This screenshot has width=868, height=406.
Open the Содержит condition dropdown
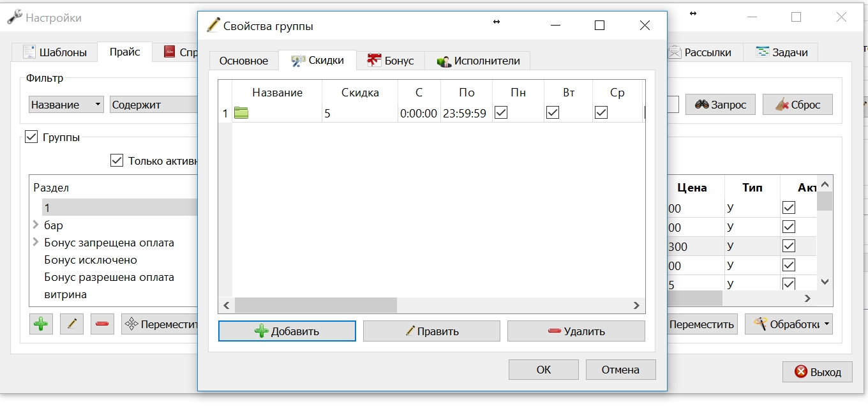click(x=153, y=105)
